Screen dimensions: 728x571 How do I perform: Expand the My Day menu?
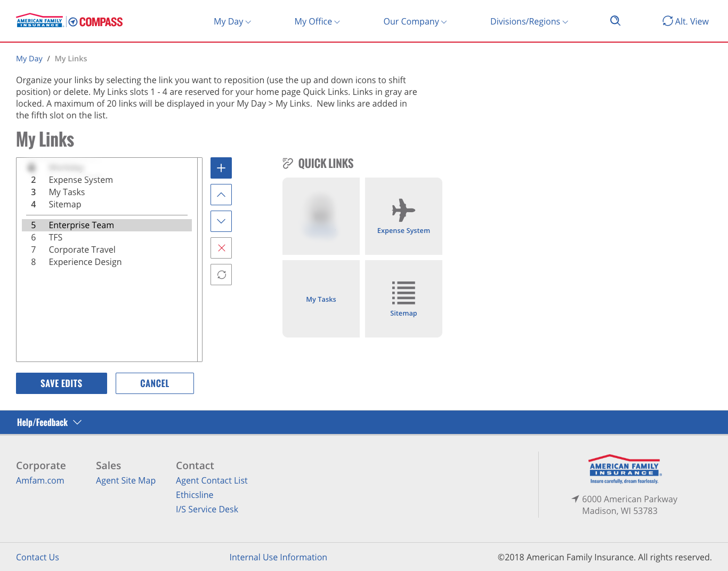click(x=232, y=21)
